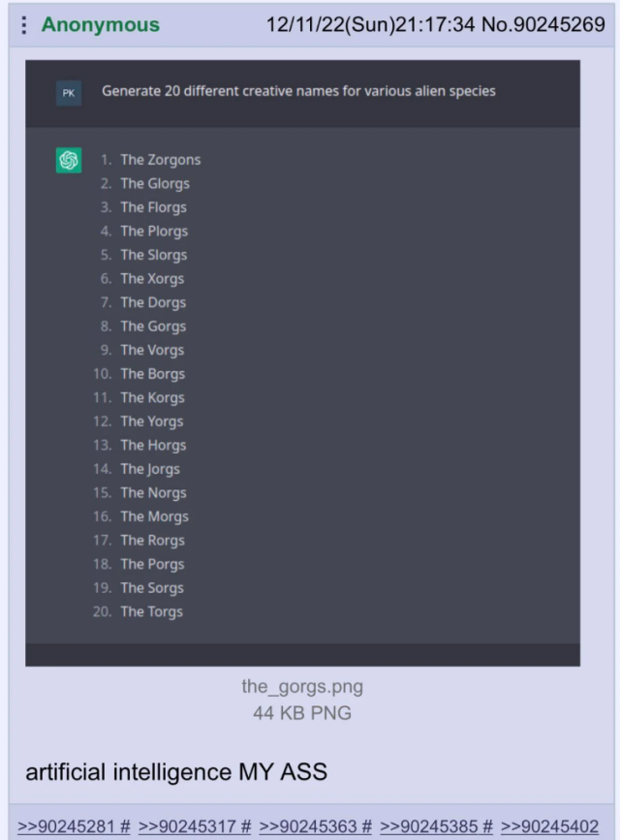Click "The Torgs" list entry
Image resolution: width=620 pixels, height=840 pixels.
tap(151, 611)
